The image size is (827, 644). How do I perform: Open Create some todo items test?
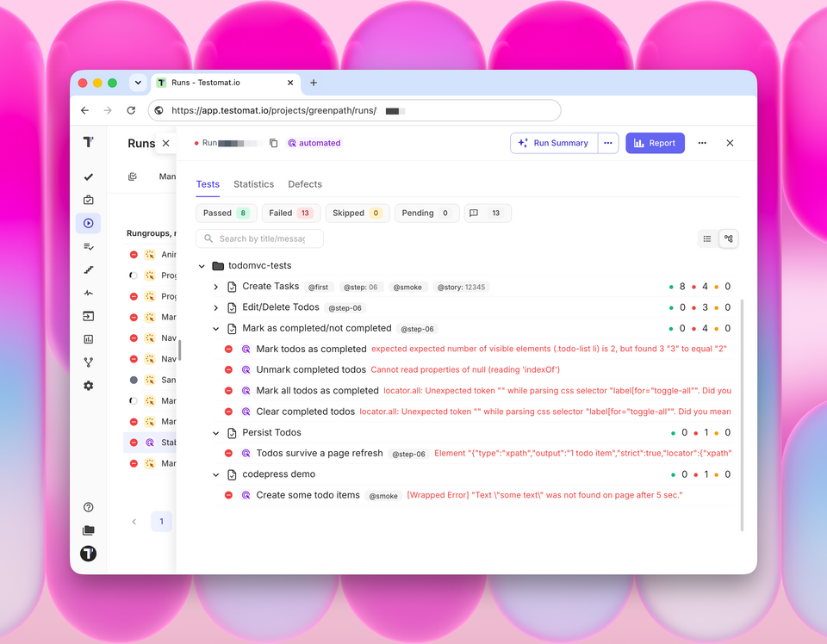pos(308,495)
